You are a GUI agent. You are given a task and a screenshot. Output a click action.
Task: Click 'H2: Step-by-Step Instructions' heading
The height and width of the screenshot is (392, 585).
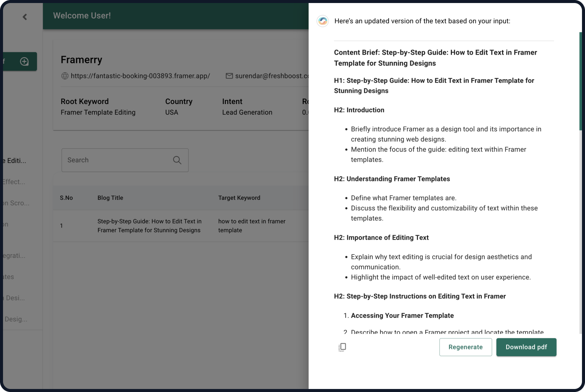point(420,297)
